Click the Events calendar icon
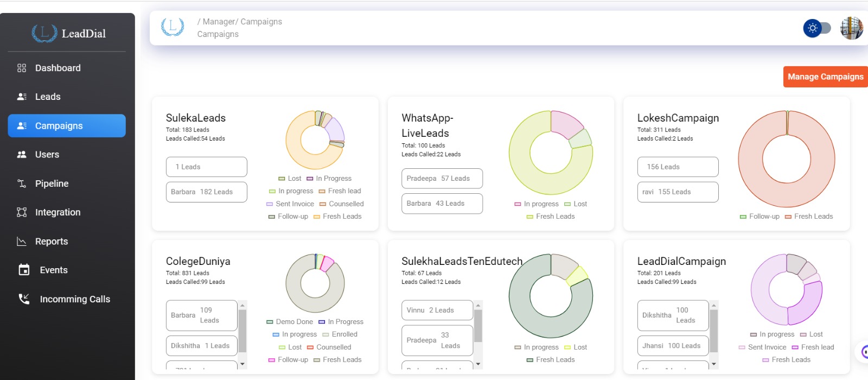 (24, 270)
